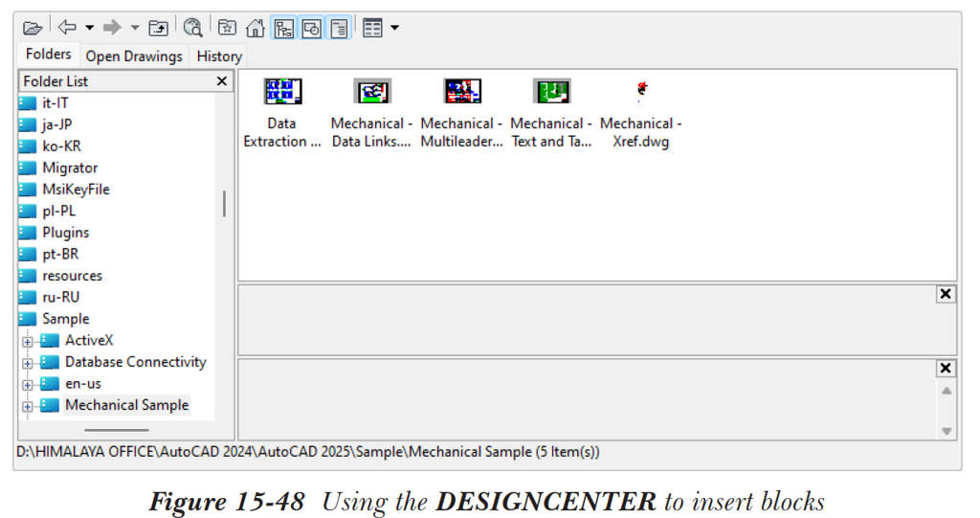
Task: Select the ja-JP folder
Action: click(x=56, y=124)
